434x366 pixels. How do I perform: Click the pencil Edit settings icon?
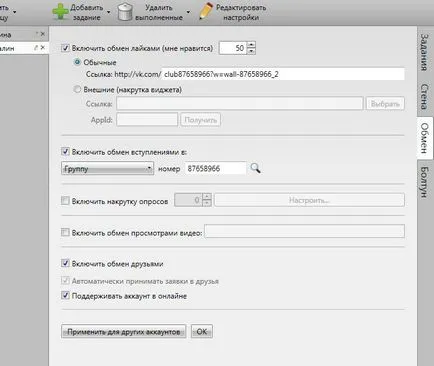[x=206, y=12]
